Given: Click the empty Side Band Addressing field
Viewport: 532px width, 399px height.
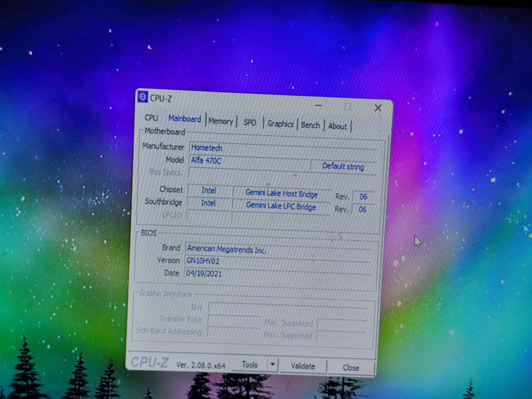Looking at the screenshot, I should pos(233,332).
